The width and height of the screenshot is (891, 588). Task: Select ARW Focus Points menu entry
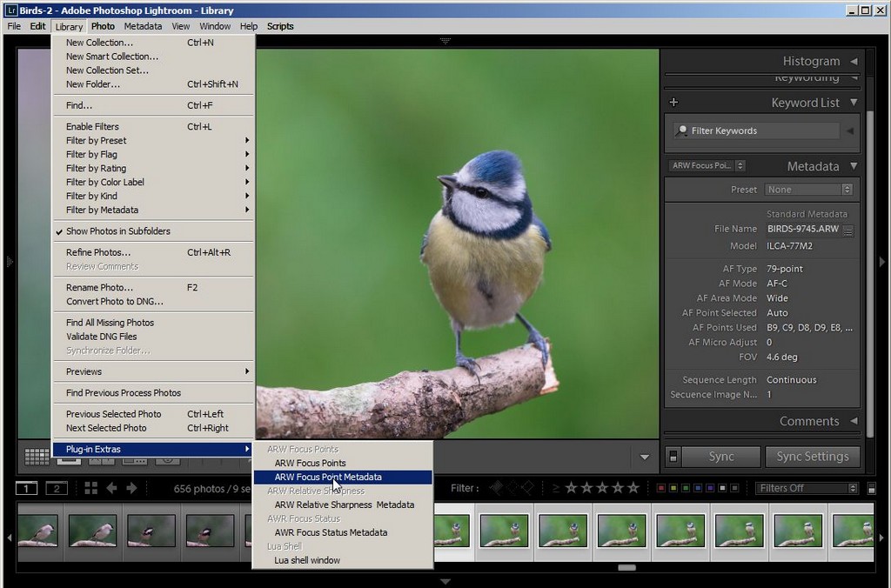tap(310, 463)
